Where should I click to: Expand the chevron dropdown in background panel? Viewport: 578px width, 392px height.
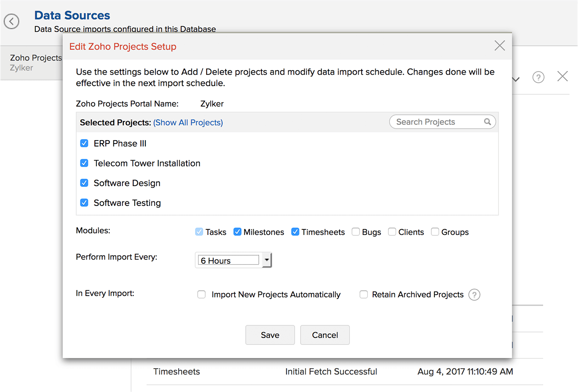coord(516,79)
